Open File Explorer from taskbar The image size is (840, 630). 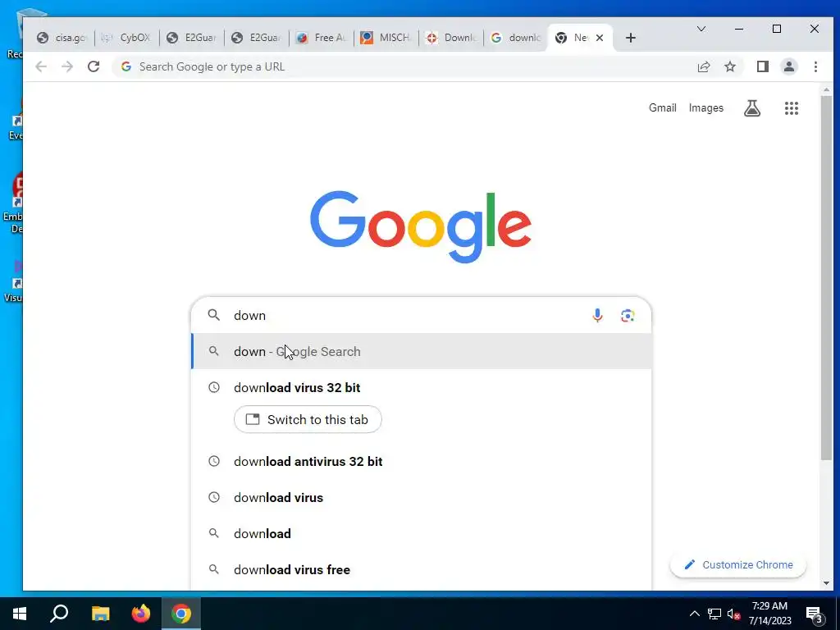point(100,614)
